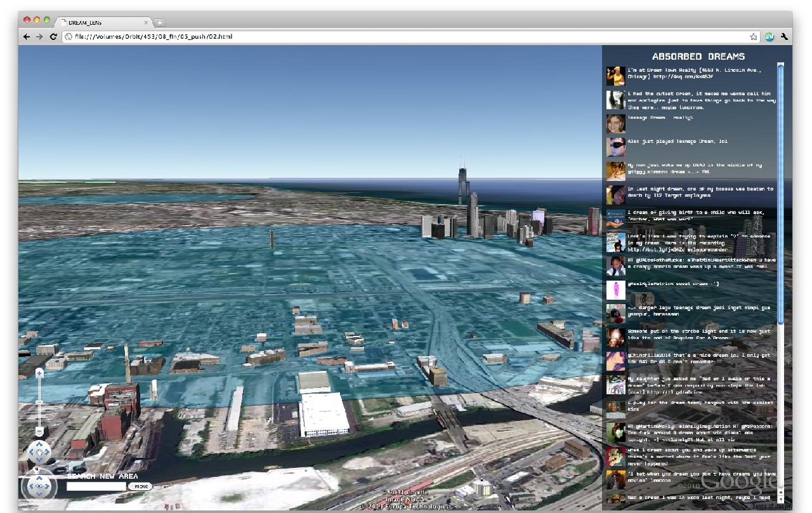The image size is (812, 513).
Task: Click the hand icon in pan joystick
Action: click(39, 453)
